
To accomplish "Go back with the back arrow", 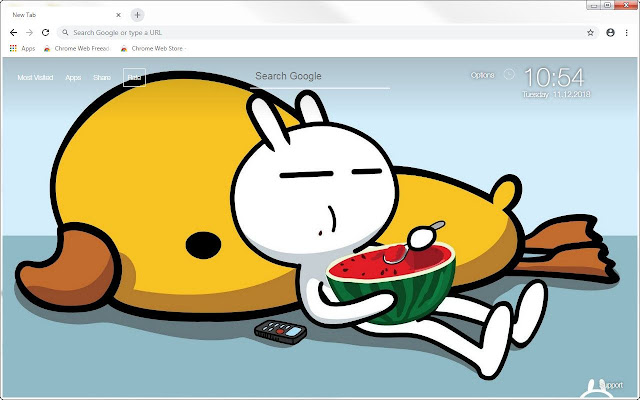I will (13, 33).
